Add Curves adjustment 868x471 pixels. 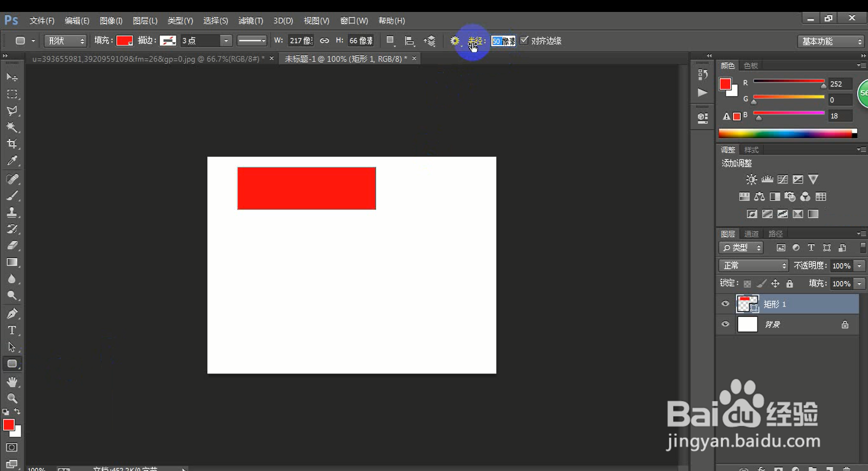(x=782, y=180)
